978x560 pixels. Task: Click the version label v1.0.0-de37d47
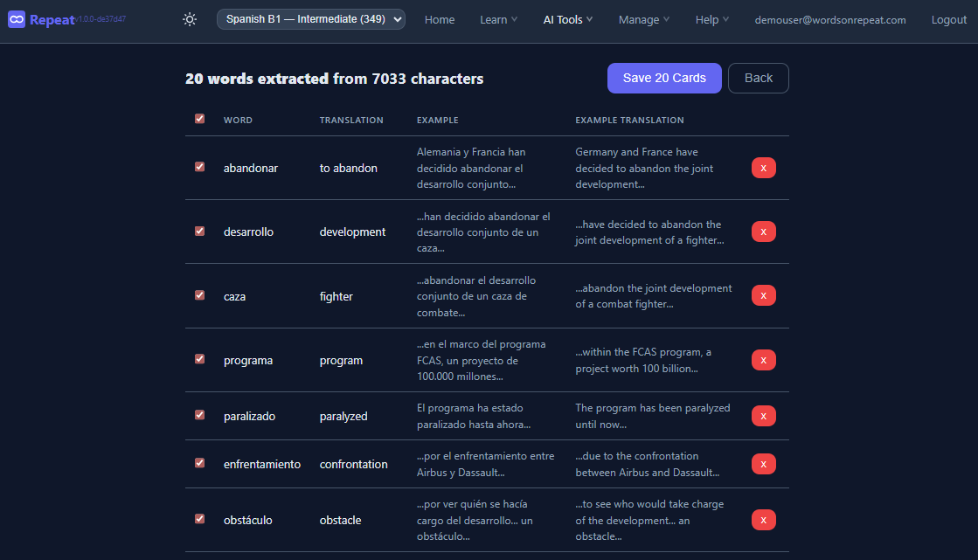tap(101, 19)
